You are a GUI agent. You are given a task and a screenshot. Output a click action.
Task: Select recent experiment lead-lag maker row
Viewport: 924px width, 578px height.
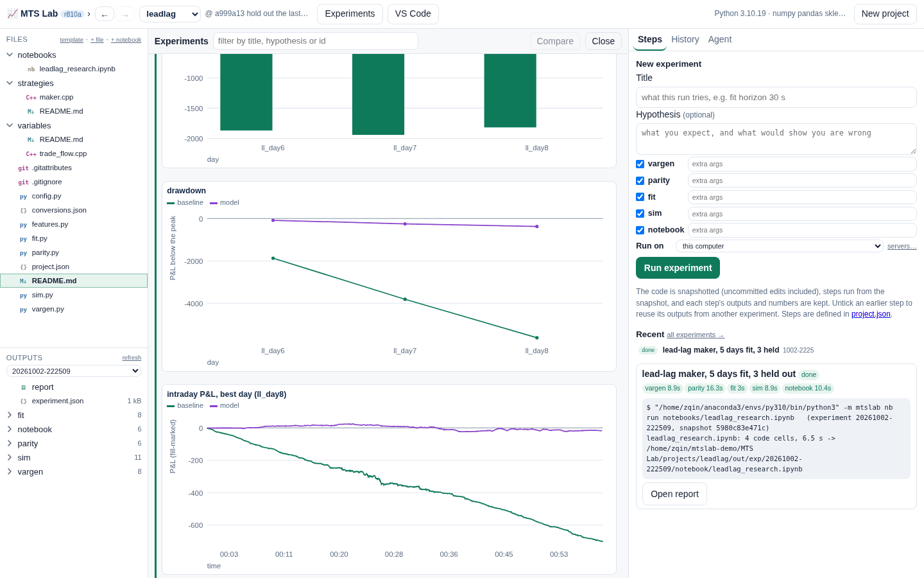(776, 350)
